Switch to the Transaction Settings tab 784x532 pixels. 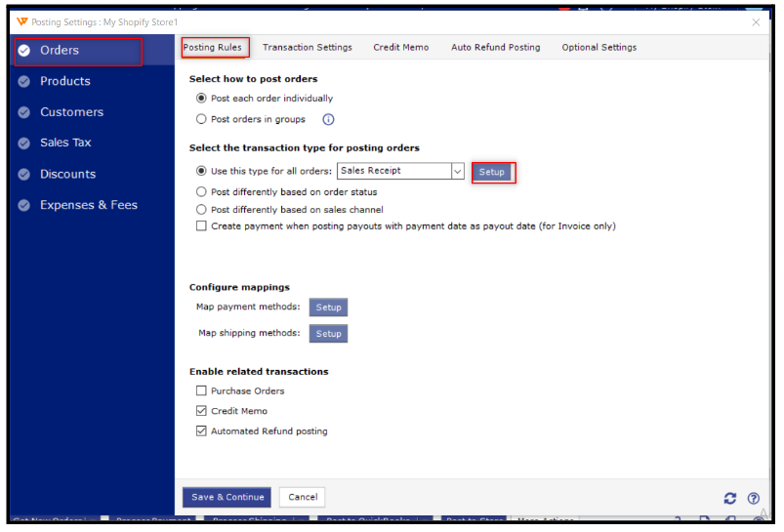308,48
